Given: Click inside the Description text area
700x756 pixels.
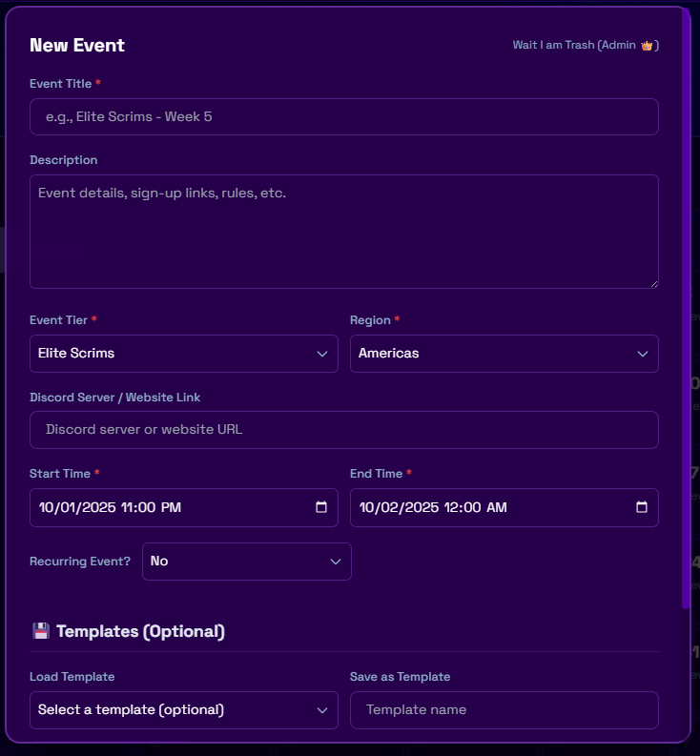Looking at the screenshot, I should pos(344,232).
